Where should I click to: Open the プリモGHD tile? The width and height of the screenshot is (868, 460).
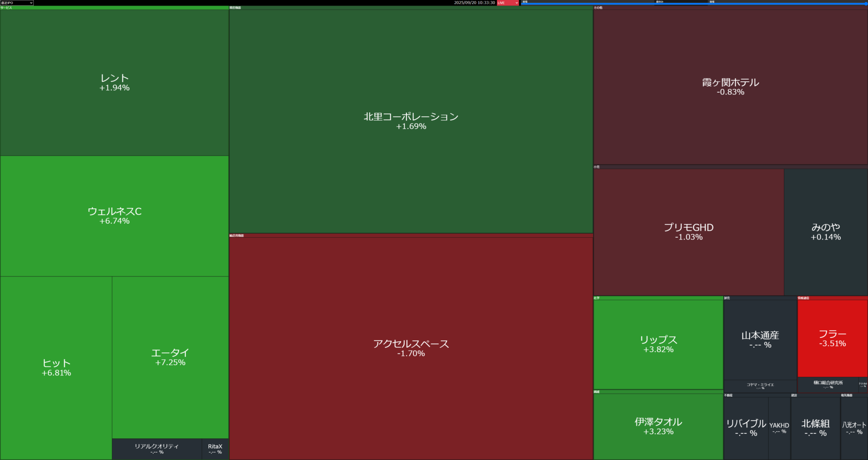689,232
